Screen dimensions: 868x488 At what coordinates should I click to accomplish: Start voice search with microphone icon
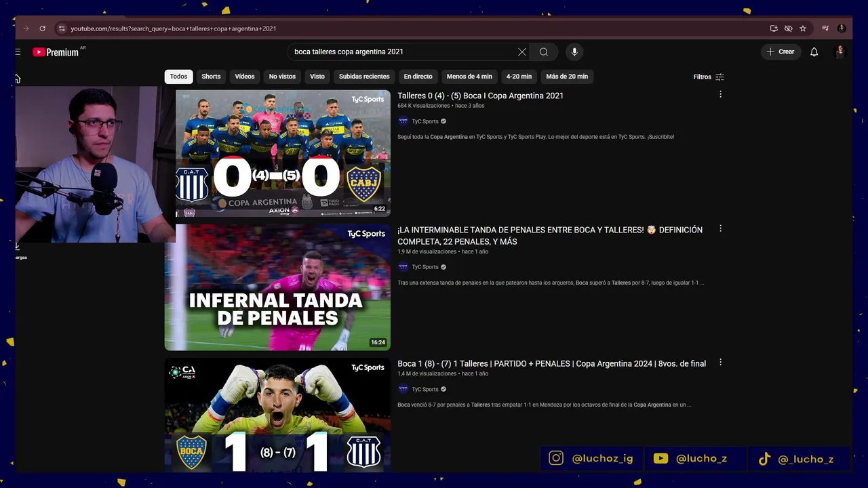pyautogui.click(x=574, y=52)
